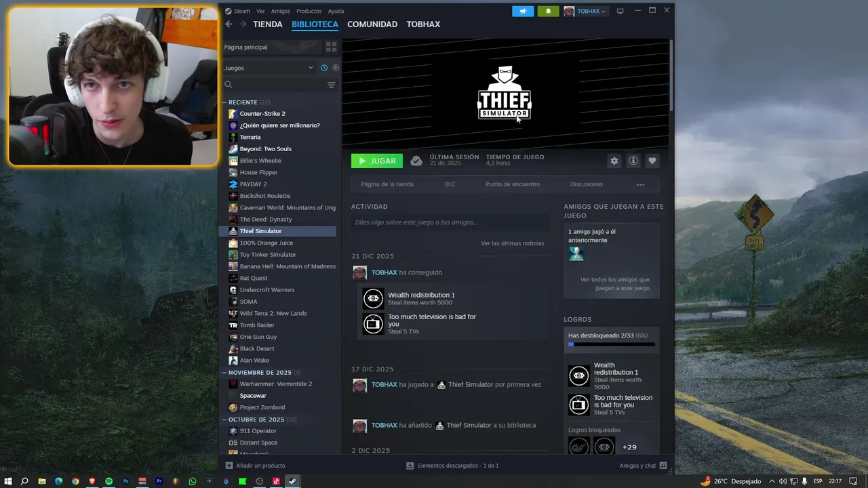Open advanced library filters icon

click(x=331, y=85)
